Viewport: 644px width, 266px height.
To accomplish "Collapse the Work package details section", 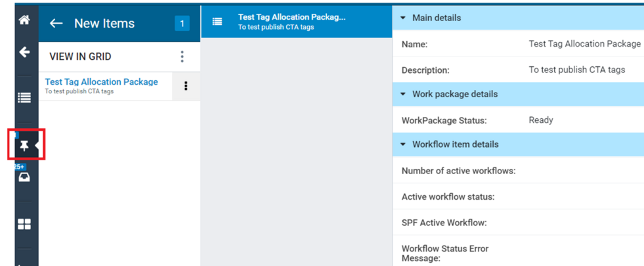I will (403, 94).
